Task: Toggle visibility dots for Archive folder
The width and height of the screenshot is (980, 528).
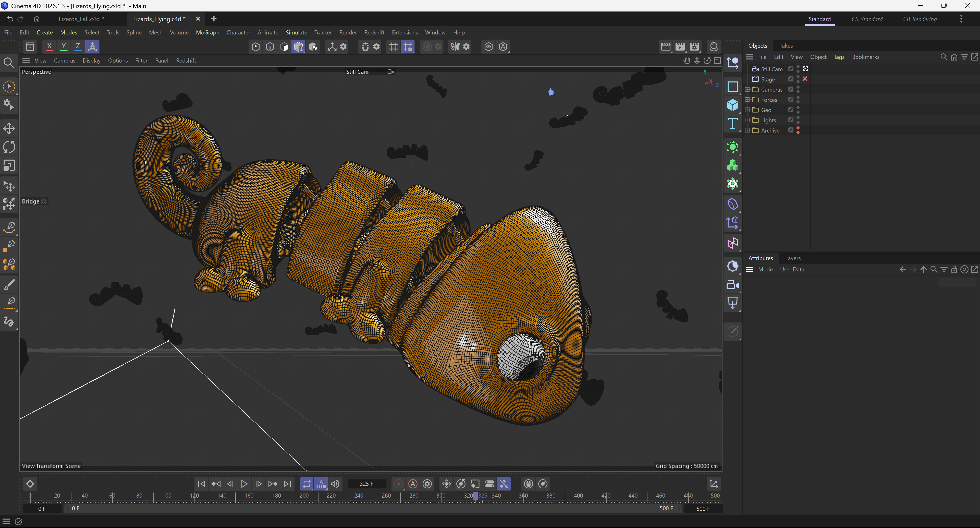Action: tap(798, 130)
